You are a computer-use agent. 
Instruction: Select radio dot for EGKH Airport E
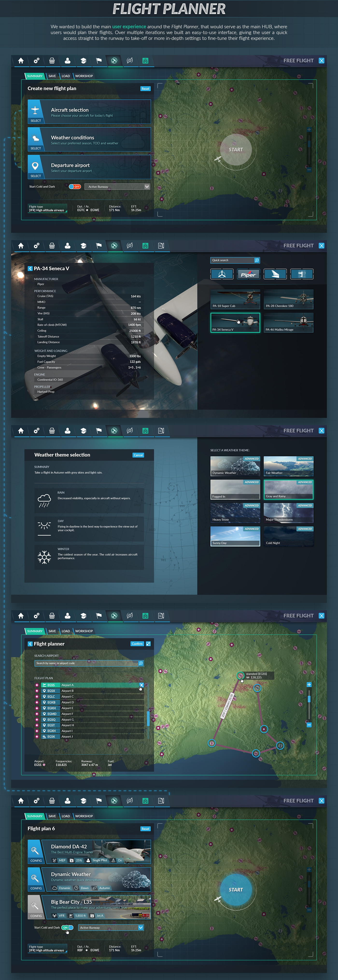tap(37, 708)
